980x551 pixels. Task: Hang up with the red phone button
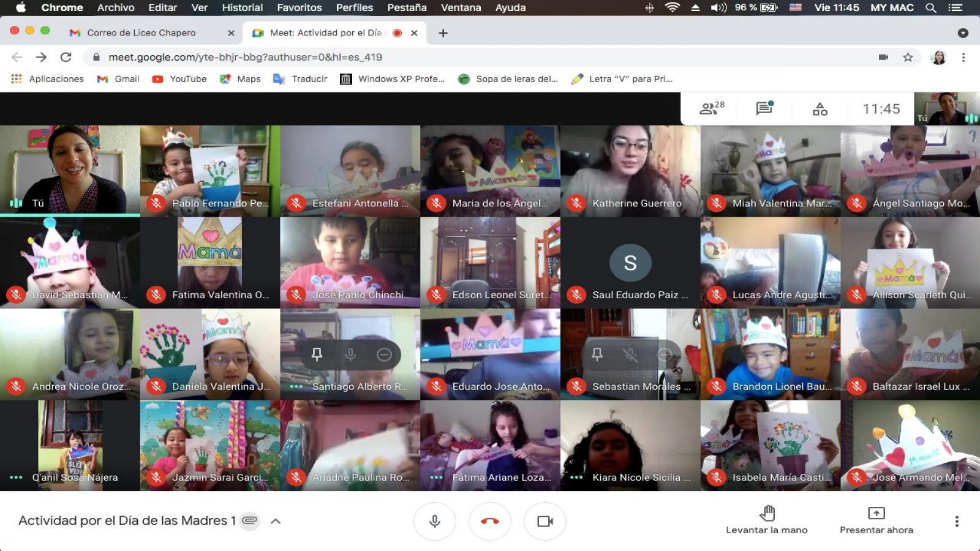click(490, 521)
